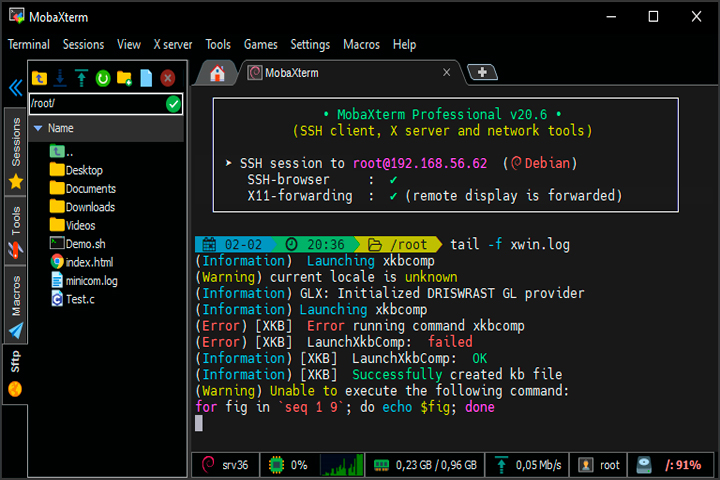
Task: Click the upload speed 0,05 Mb/s indicator
Action: tap(528, 465)
